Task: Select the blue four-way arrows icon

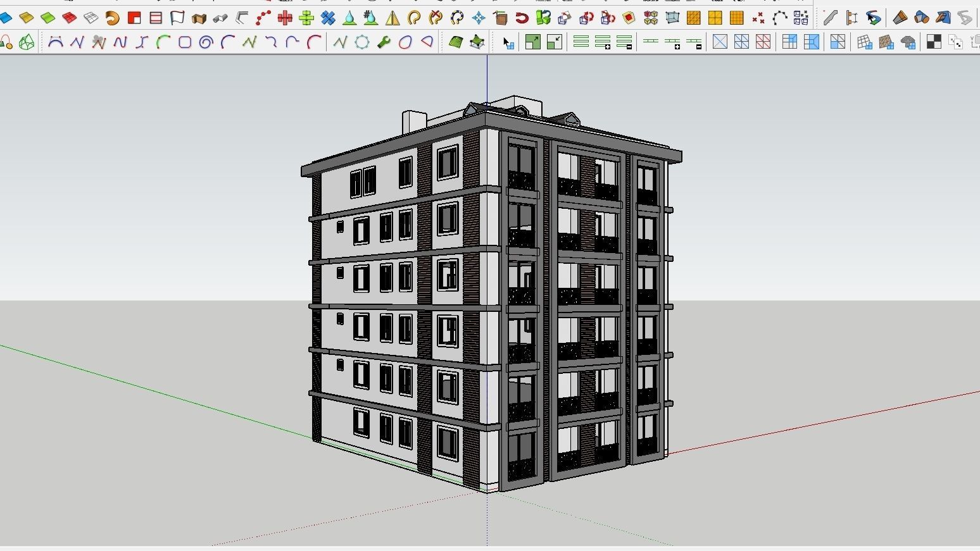Action: coord(479,18)
